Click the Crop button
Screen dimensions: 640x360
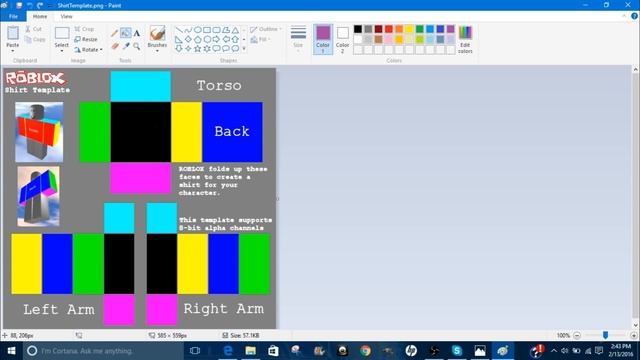[84, 29]
